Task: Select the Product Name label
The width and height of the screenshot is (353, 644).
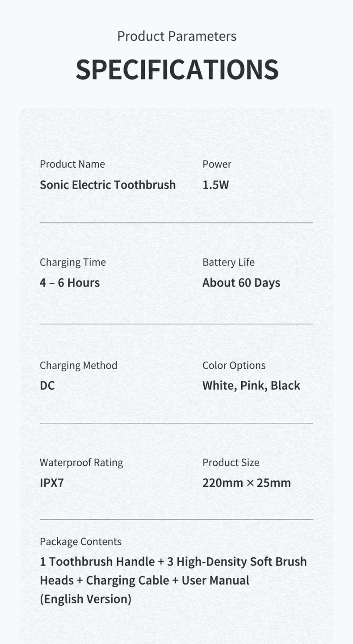Action: [72, 164]
